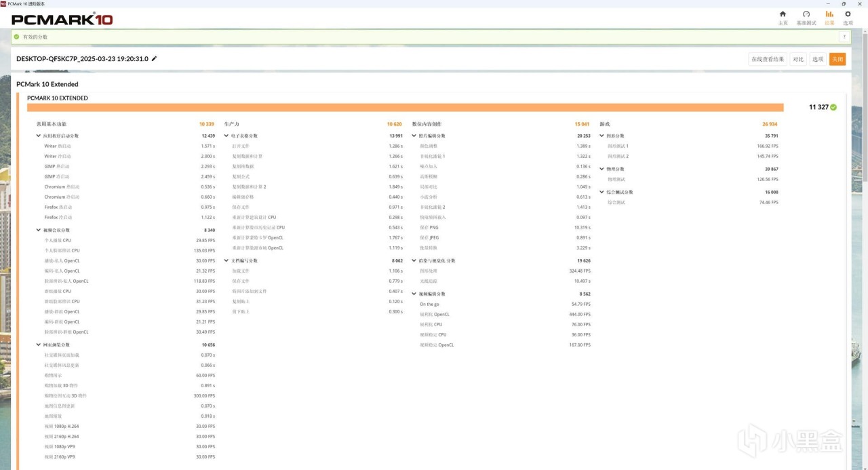Collapse the 照片编辑分数 section
The width and height of the screenshot is (868, 470).
[x=414, y=136]
